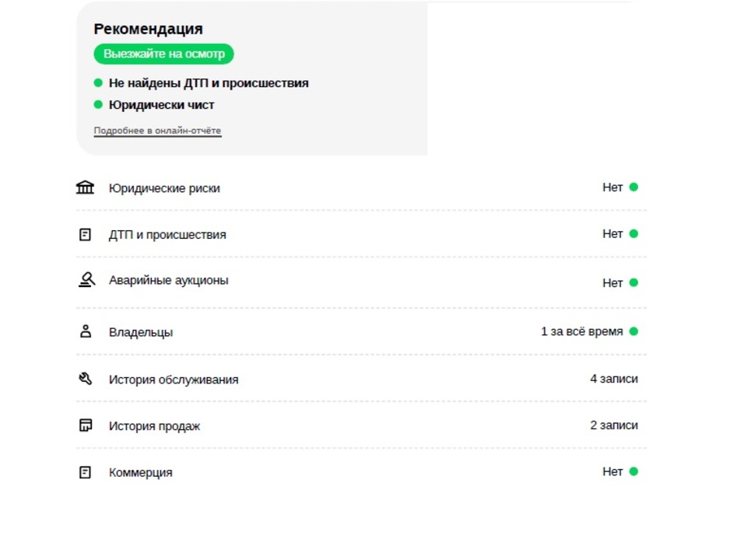Open the Юридические риски row
This screenshot has width=747, height=560.
point(362,187)
